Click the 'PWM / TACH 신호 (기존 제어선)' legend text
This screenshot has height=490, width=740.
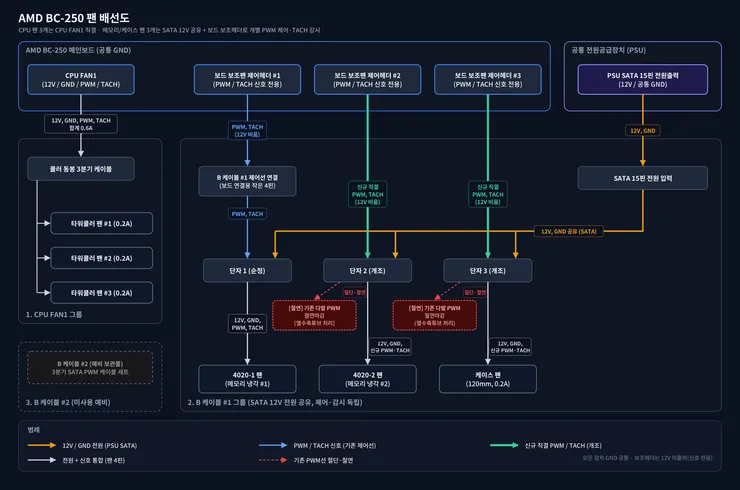[x=335, y=446]
